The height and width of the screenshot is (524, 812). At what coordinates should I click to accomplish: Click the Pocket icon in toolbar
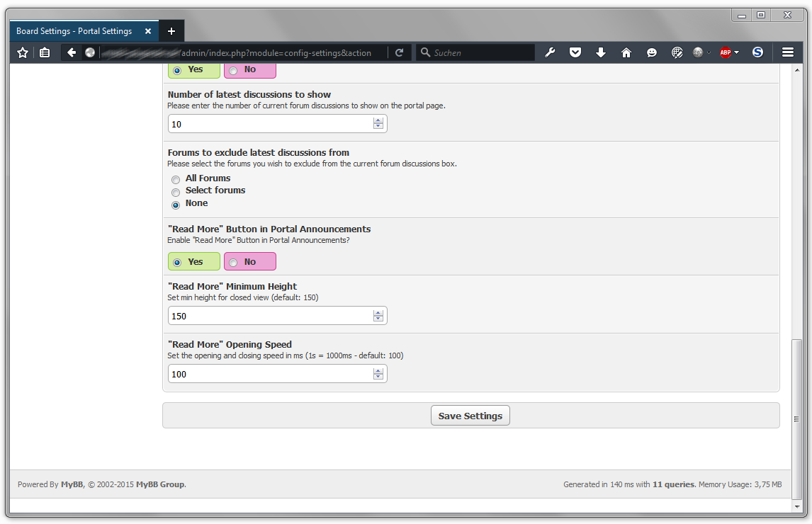tap(575, 52)
